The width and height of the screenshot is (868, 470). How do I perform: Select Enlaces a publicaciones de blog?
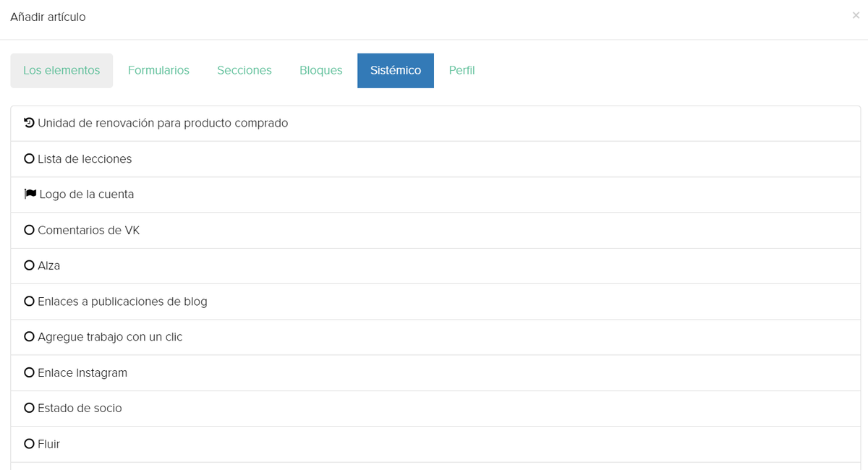(435, 301)
